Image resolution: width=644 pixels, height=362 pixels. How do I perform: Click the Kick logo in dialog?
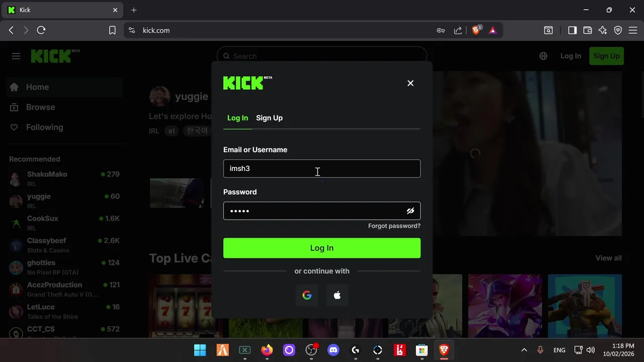[x=248, y=83]
